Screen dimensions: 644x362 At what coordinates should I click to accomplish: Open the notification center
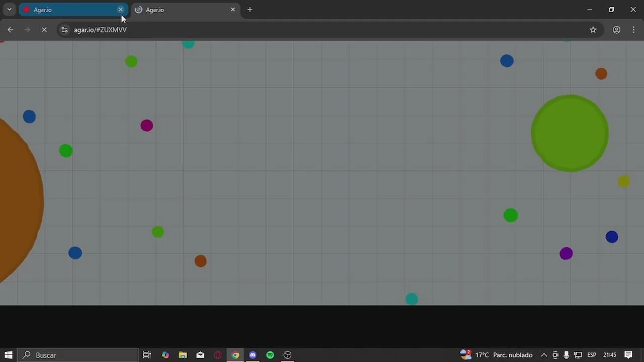coord(628,355)
